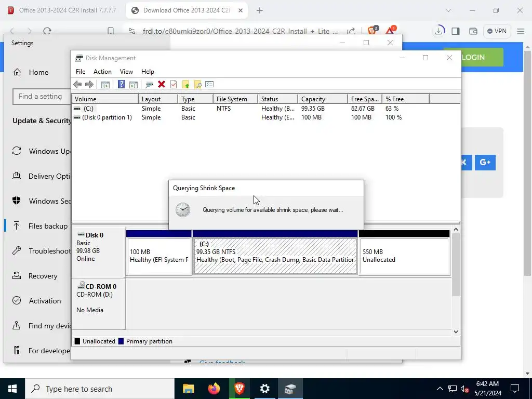The image size is (532, 399).
Task: Click Brave browser taskbar icon
Action: coord(239,389)
